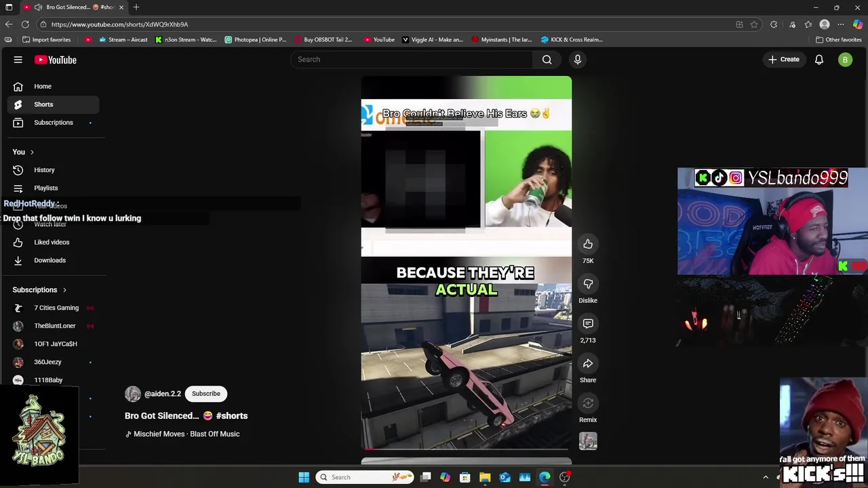Click Microsoft Edge taskbar icon
The image size is (868, 488).
[545, 477]
